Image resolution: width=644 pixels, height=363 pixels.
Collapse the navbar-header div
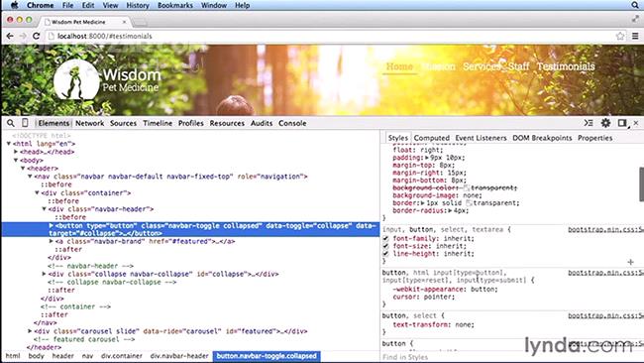tap(44, 209)
